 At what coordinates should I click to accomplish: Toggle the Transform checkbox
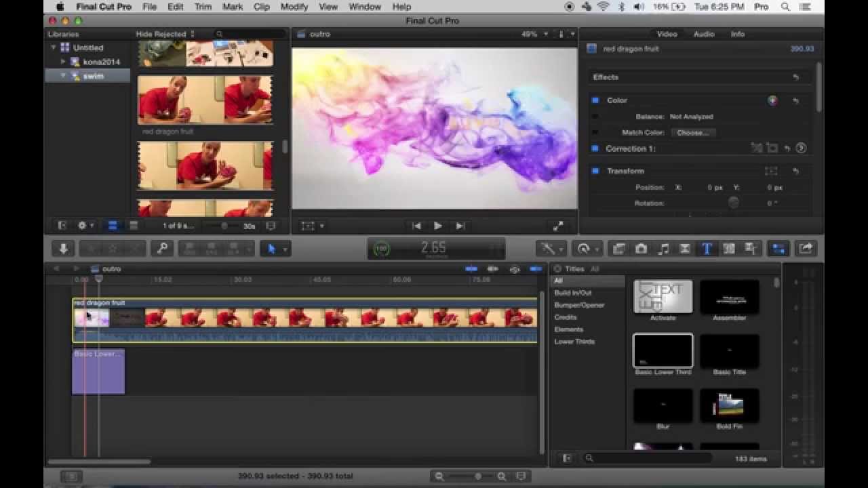[x=595, y=171]
